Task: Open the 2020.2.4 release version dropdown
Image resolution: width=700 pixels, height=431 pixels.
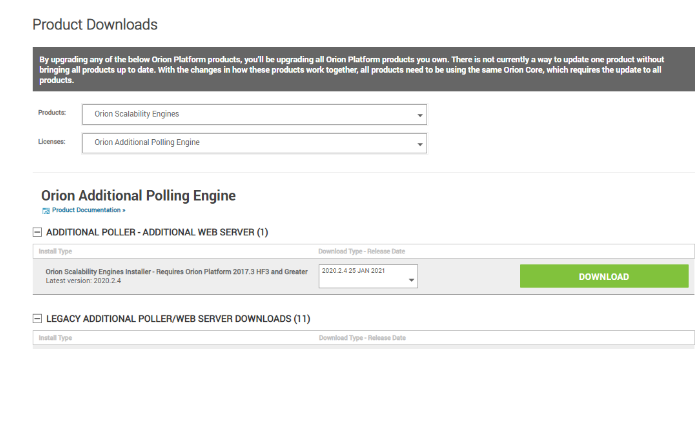Action: click(367, 276)
